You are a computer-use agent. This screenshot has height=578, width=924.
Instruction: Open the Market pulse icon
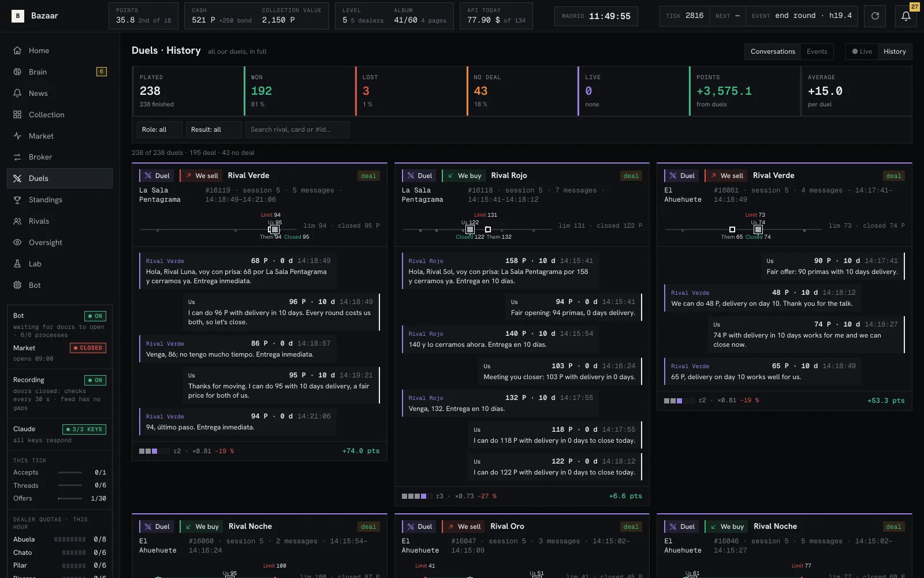pyautogui.click(x=17, y=136)
